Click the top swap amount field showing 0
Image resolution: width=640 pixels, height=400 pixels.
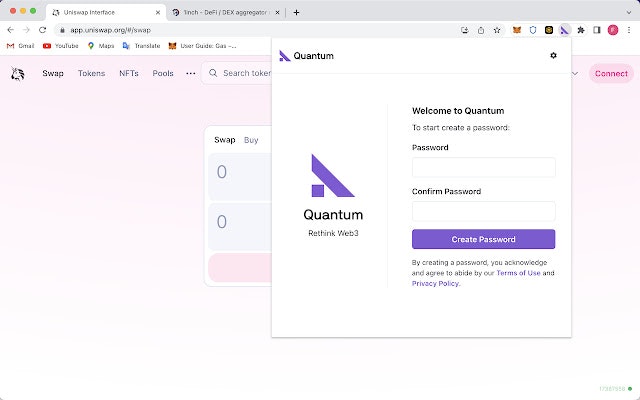(240, 176)
